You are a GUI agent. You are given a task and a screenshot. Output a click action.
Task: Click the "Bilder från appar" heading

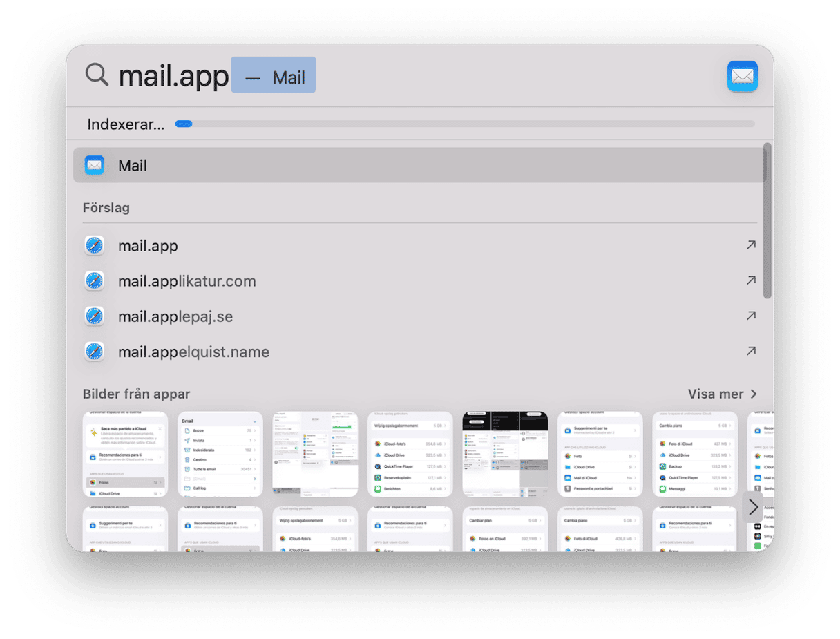136,394
